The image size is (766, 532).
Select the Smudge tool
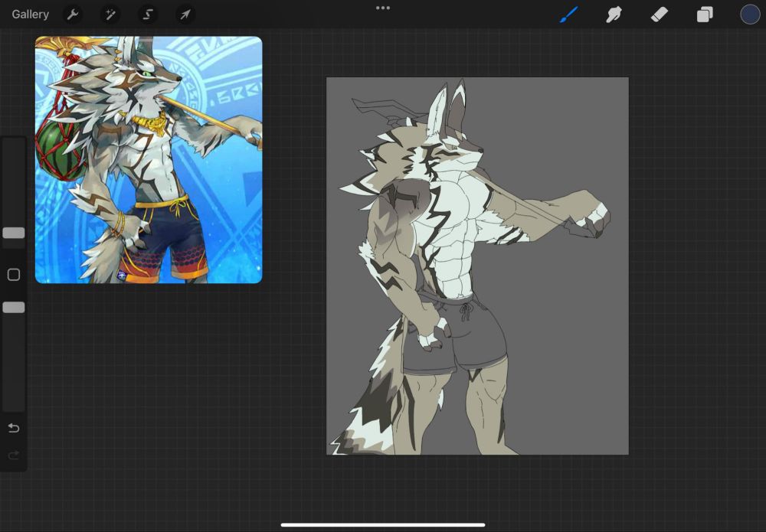[x=614, y=15]
